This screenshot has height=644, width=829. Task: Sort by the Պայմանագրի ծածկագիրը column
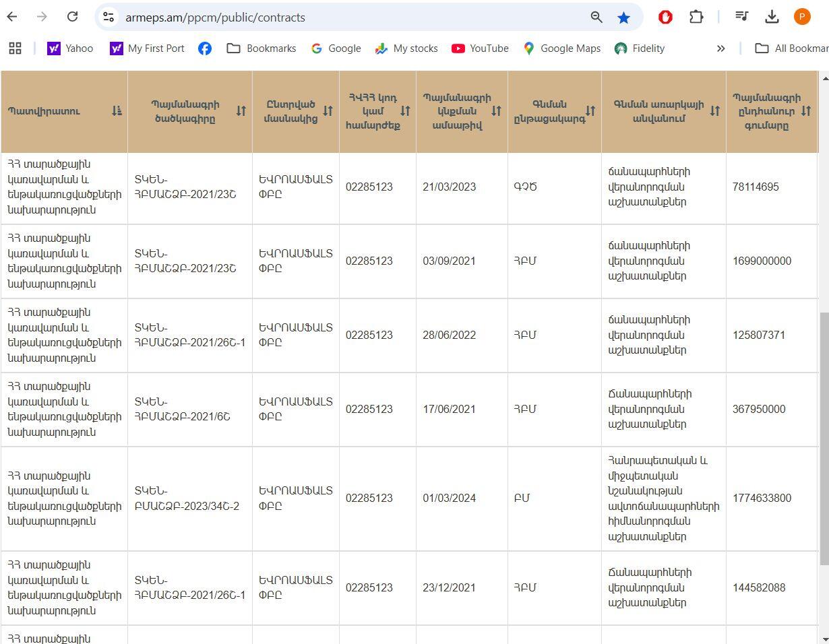click(x=241, y=111)
